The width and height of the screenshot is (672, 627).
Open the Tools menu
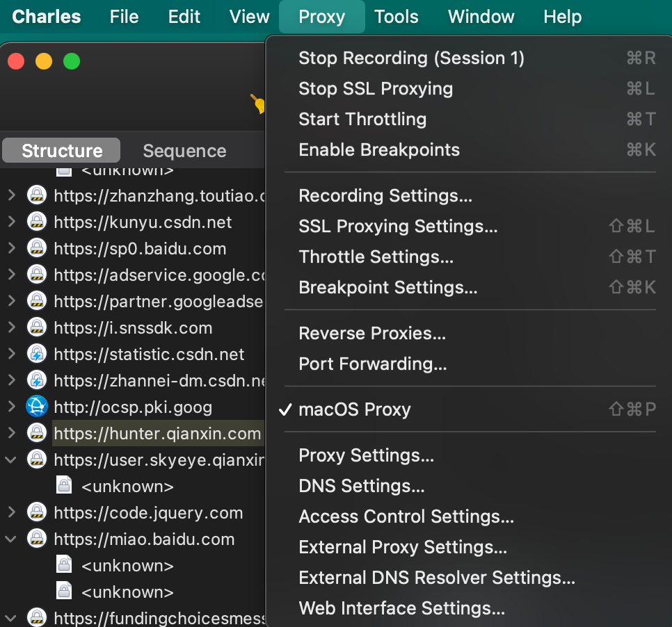click(397, 17)
